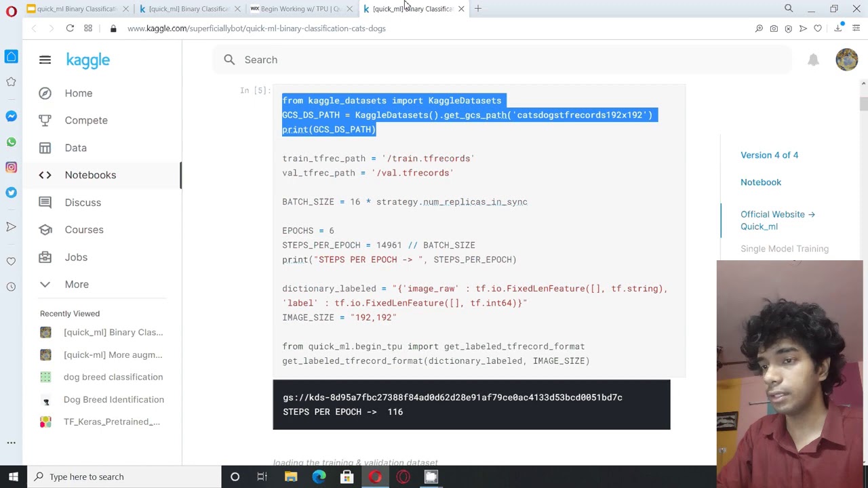This screenshot has width=868, height=488.
Task: Take a snapshot with camera icon
Action: [774, 28]
